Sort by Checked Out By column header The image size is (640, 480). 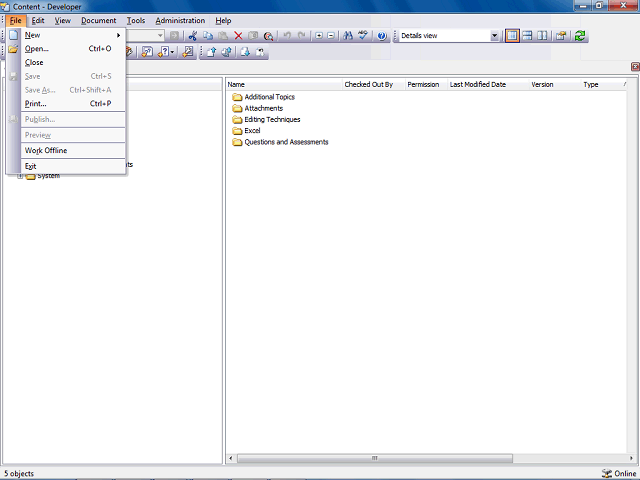[x=373, y=84]
